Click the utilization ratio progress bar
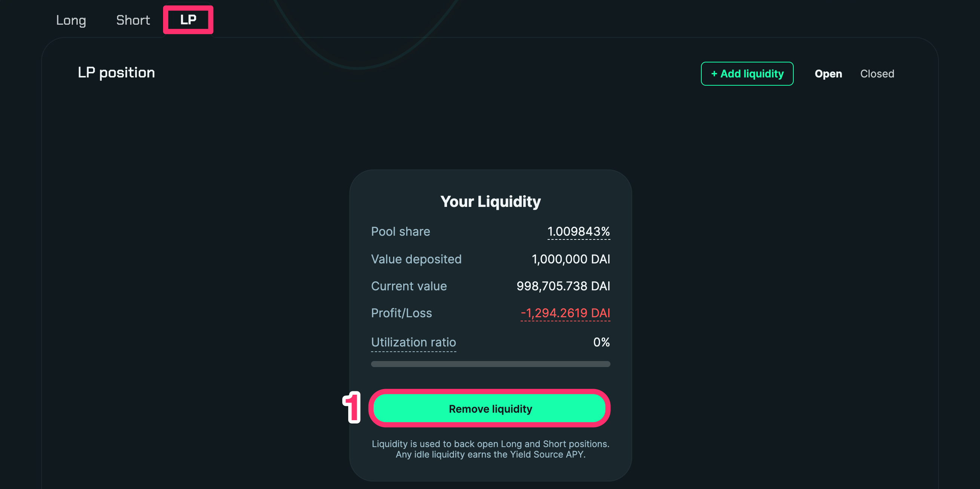Screen dimensions: 980x489 [490, 364]
